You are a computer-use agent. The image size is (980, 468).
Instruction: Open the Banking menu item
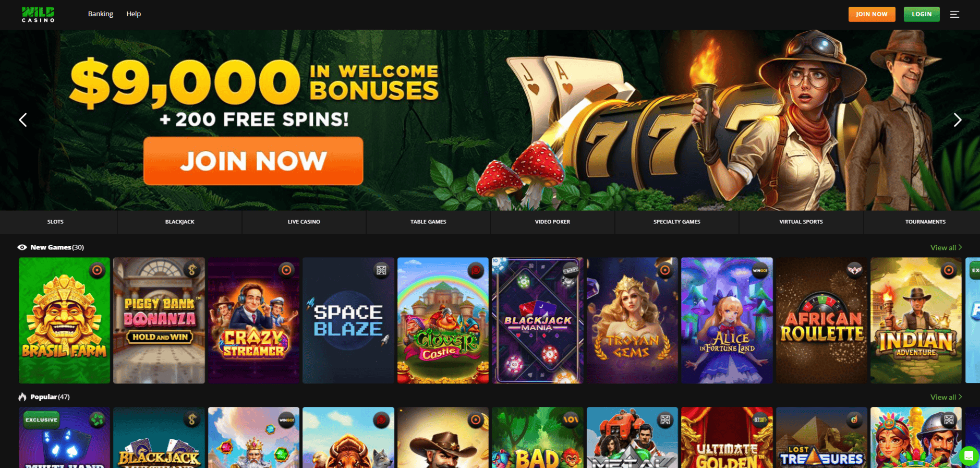click(x=101, y=14)
